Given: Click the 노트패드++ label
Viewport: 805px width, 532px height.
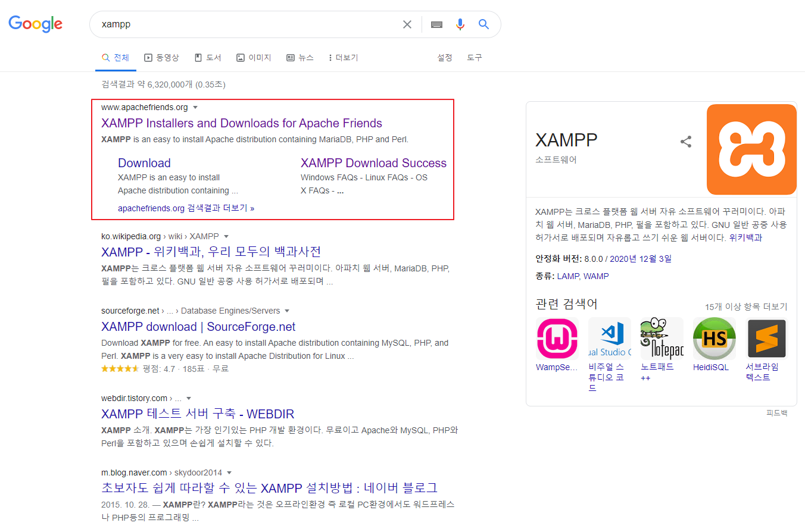Looking at the screenshot, I should click(657, 372).
